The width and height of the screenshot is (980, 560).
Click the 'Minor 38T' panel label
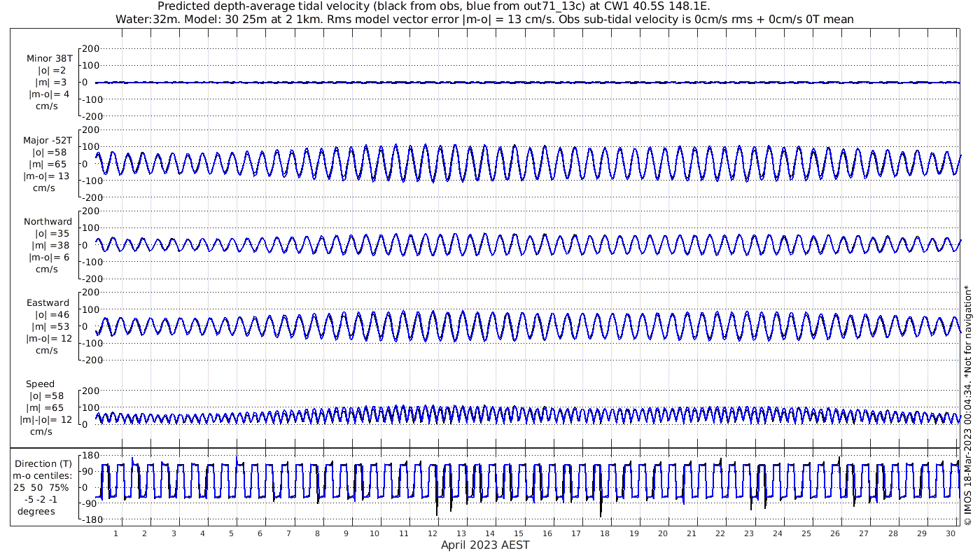point(49,59)
